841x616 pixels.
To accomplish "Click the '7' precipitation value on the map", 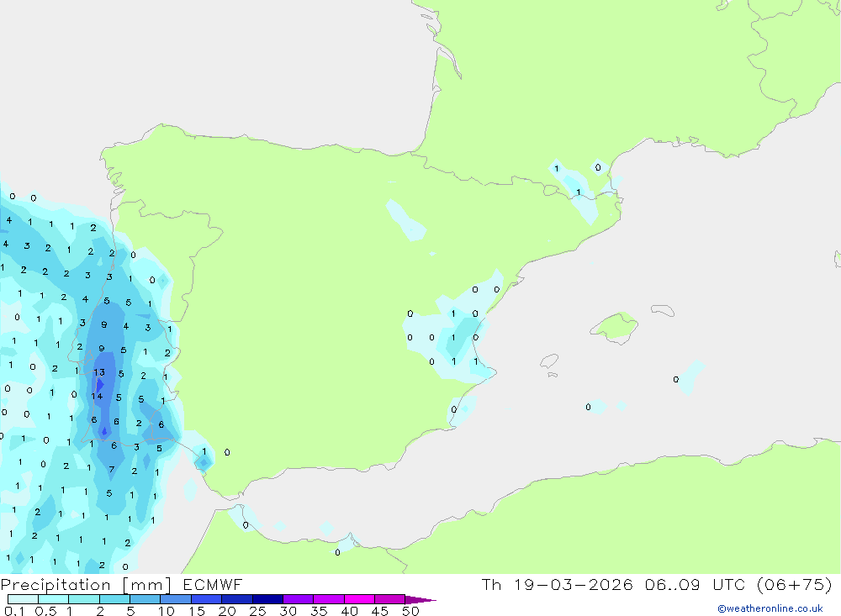I will (x=112, y=470).
